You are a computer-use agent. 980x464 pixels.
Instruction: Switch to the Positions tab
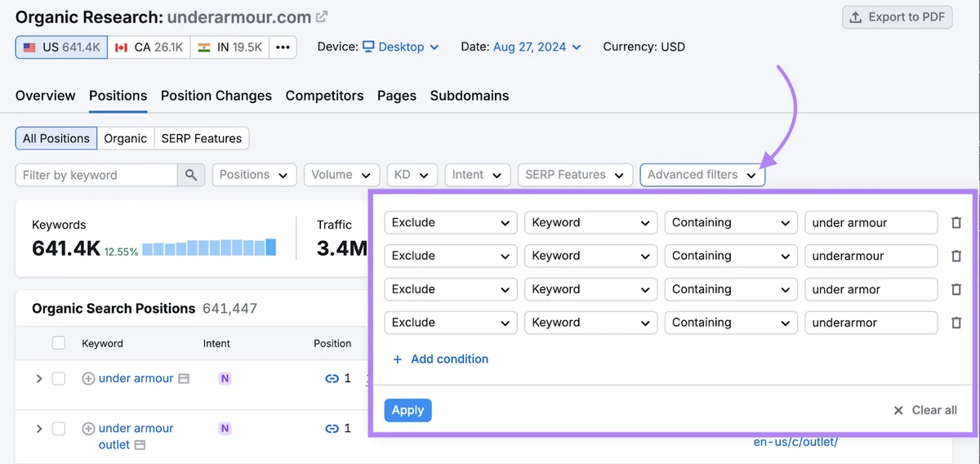click(118, 96)
